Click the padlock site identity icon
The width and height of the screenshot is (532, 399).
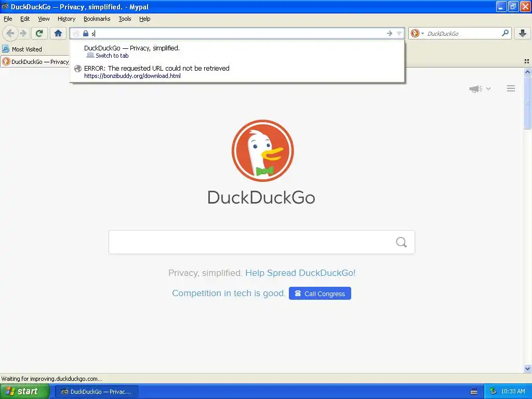86,33
